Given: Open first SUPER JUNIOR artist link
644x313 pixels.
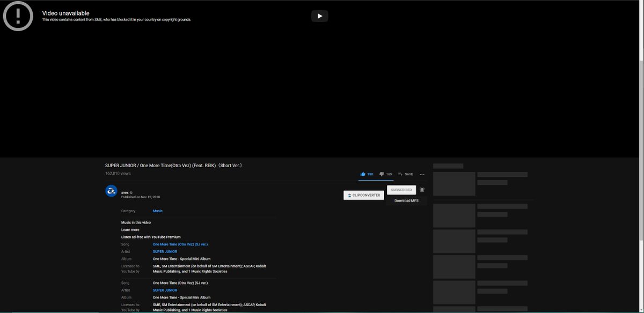Looking at the screenshot, I should click(x=165, y=251).
